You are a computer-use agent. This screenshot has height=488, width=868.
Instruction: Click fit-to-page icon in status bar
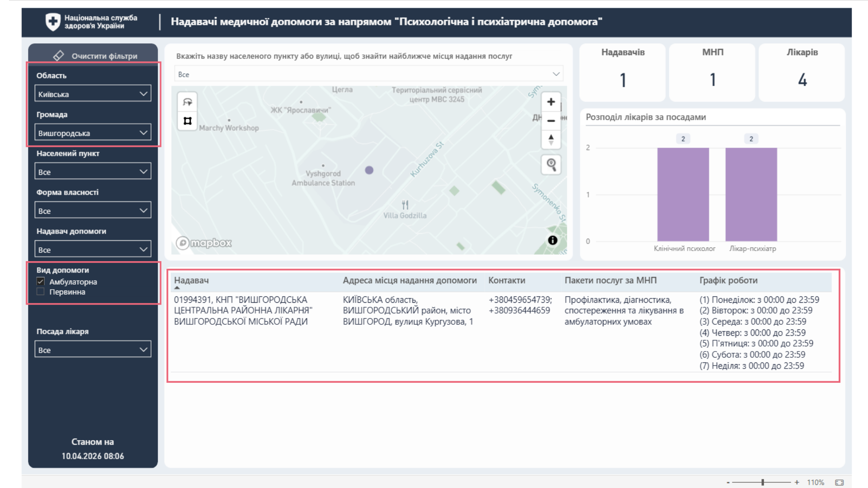pyautogui.click(x=840, y=483)
